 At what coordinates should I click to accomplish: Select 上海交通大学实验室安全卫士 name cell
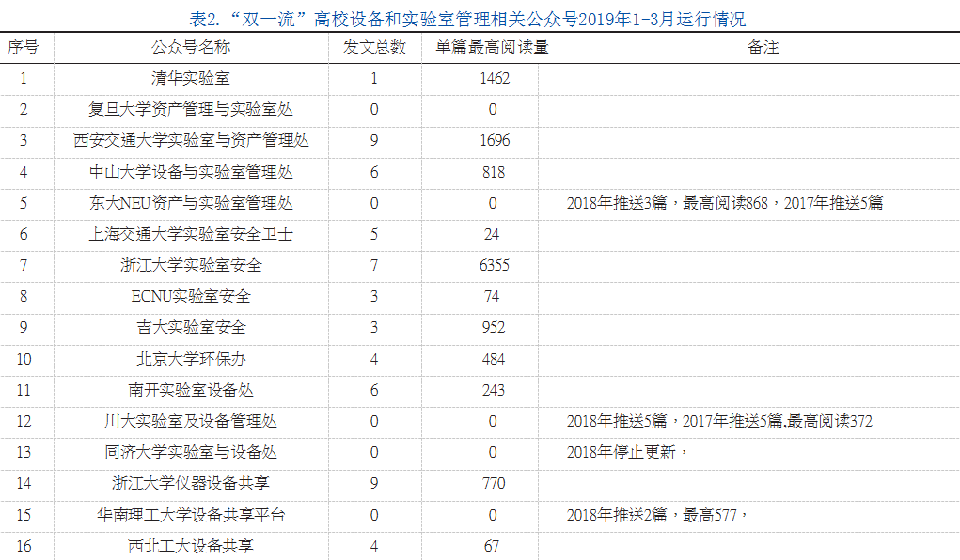191,234
